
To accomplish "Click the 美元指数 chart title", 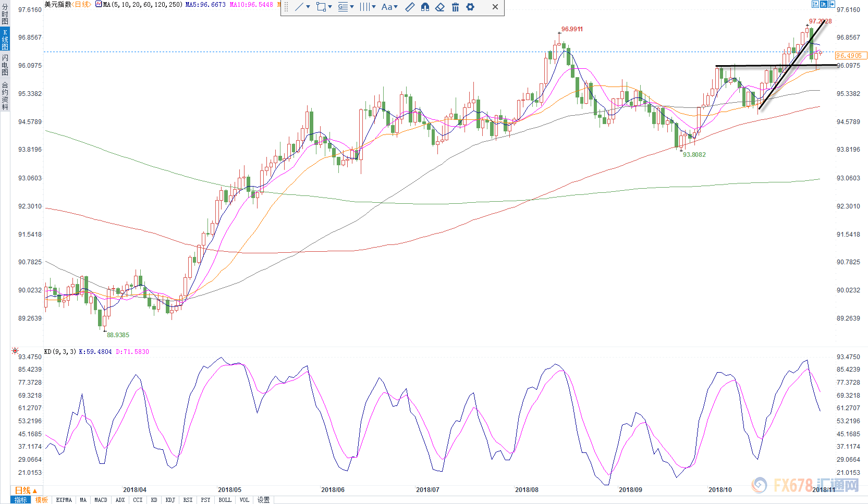I will 58,4.
